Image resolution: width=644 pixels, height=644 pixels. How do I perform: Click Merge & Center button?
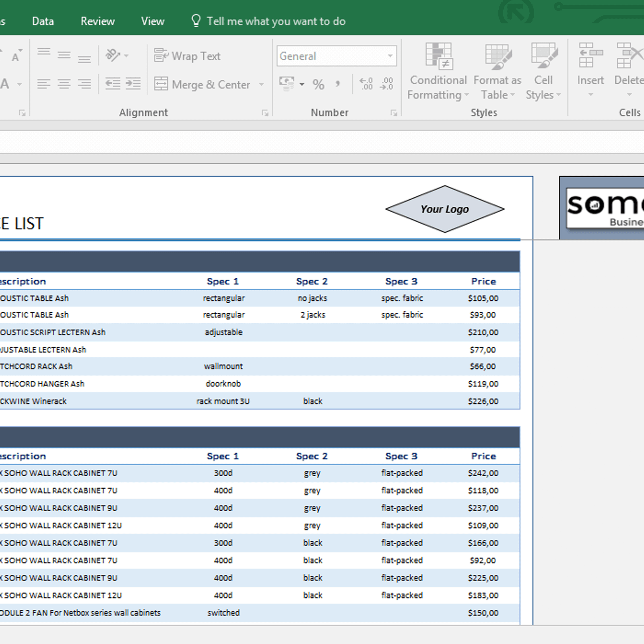pos(202,84)
